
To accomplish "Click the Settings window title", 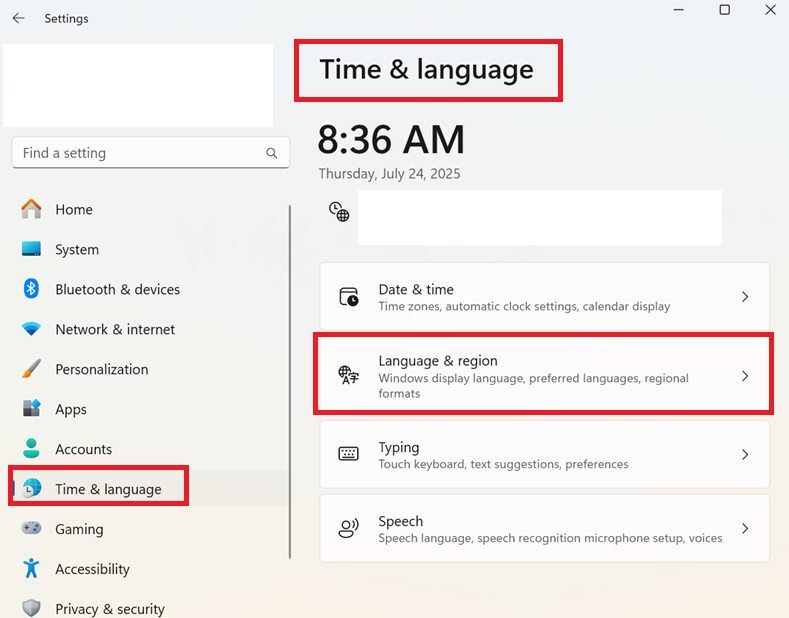I will point(66,19).
